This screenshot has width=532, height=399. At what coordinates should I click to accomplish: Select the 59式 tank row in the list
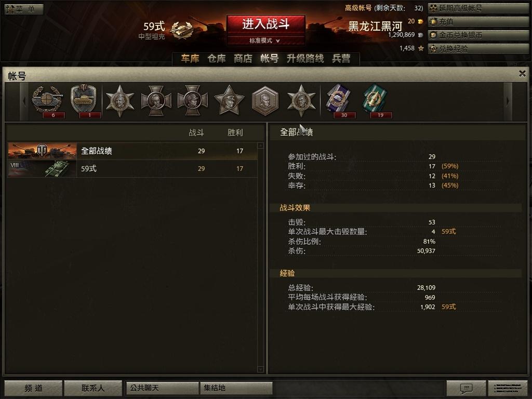132,169
